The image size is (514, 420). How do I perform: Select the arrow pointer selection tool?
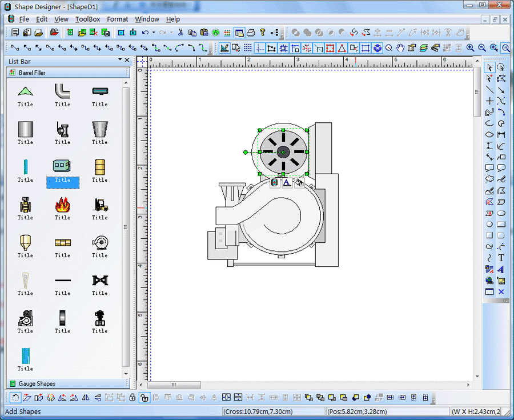coord(489,67)
